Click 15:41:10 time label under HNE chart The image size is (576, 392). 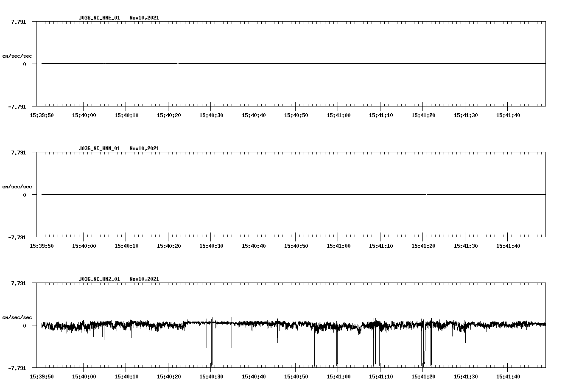[381, 115]
